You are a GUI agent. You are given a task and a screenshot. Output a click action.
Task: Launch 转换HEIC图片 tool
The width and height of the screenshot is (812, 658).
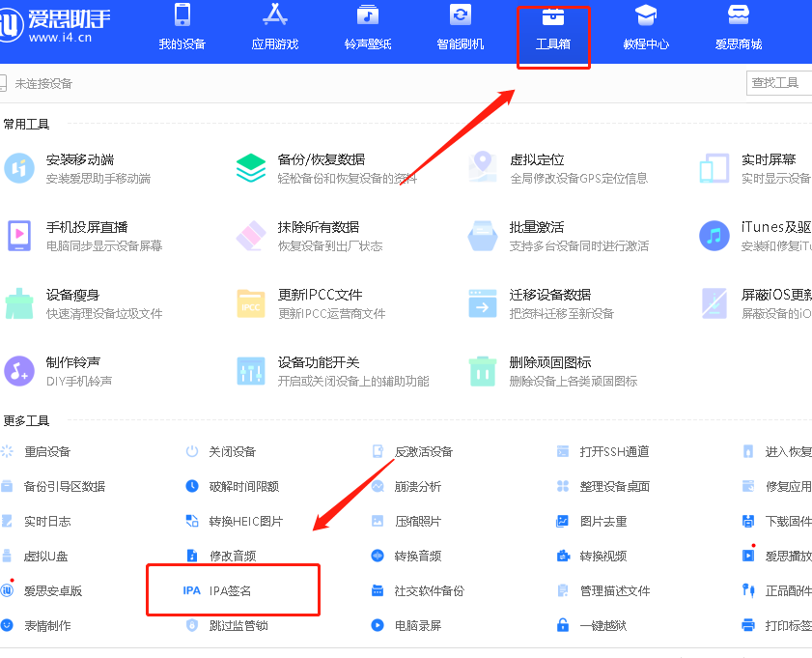[234, 521]
